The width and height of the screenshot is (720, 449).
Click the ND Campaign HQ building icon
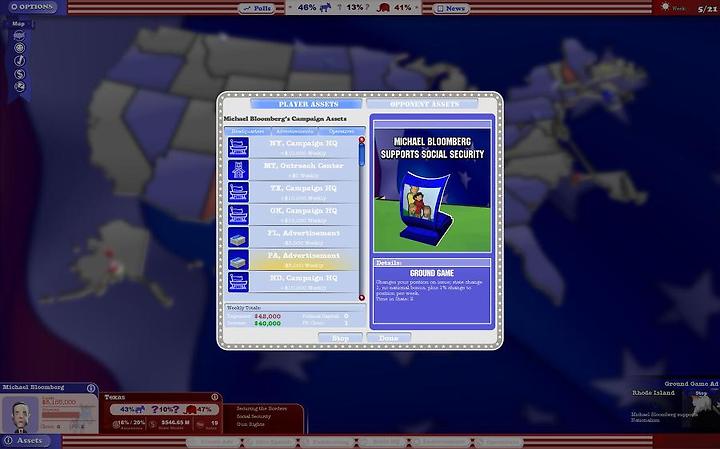coord(238,282)
